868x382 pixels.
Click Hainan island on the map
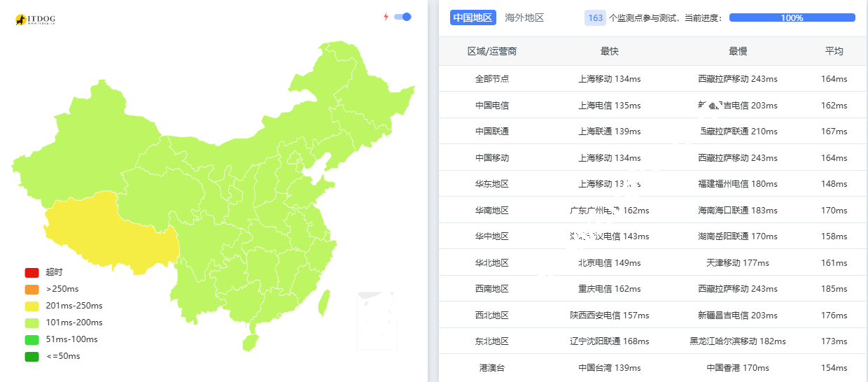[x=249, y=343]
